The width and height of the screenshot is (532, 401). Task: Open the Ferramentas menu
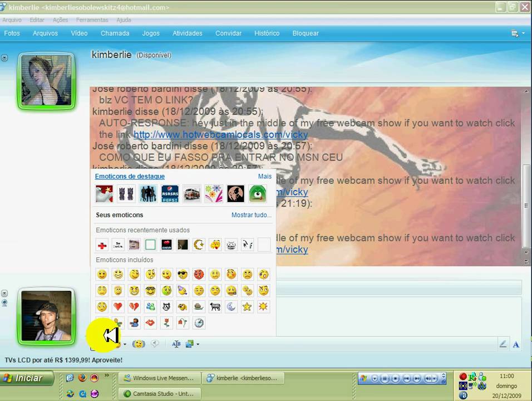(92, 20)
